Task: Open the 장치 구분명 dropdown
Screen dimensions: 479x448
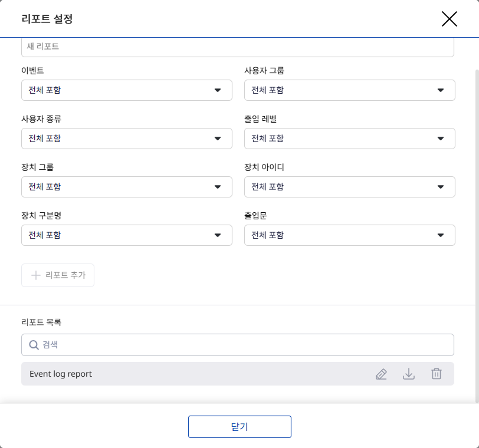Action: [x=126, y=235]
